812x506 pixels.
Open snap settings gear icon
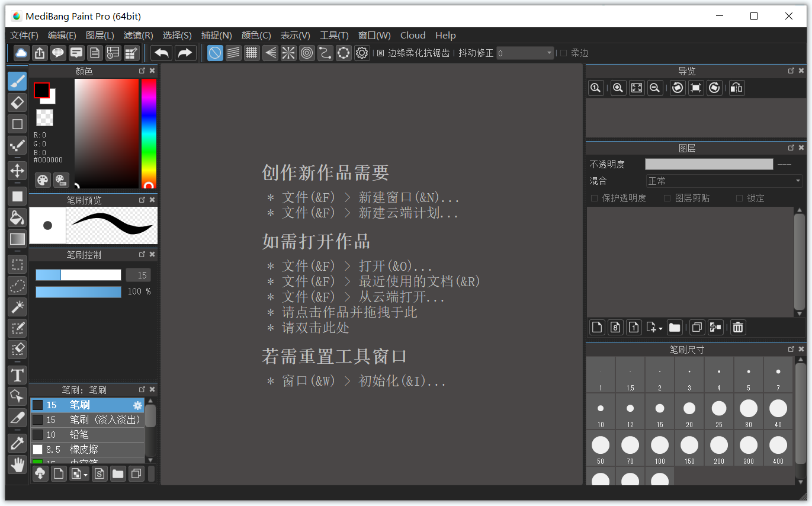coord(362,53)
